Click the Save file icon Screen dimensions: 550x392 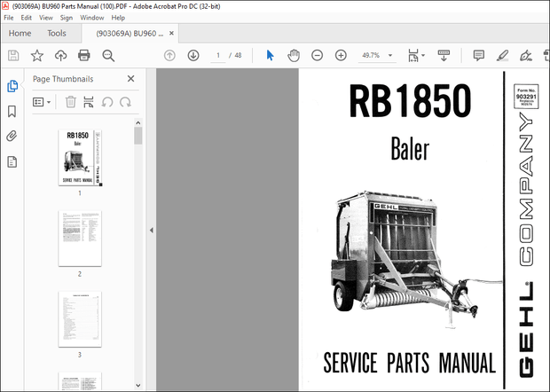pyautogui.click(x=13, y=55)
